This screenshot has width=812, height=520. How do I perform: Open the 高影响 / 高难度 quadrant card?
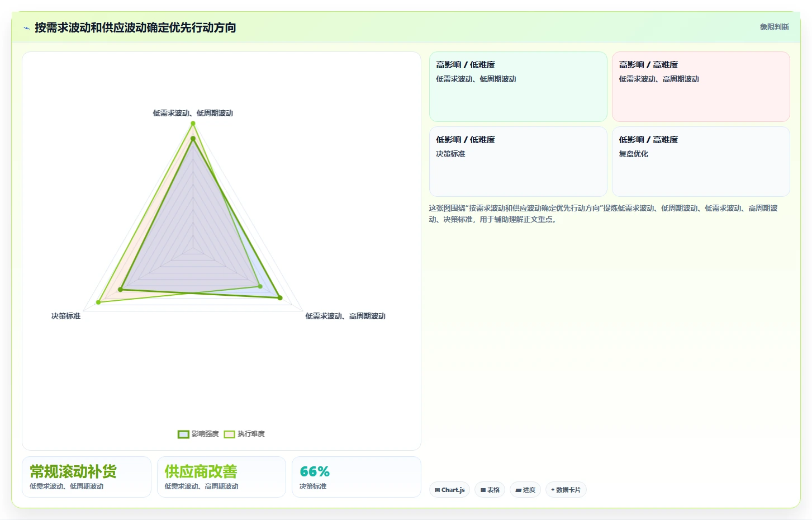point(701,87)
